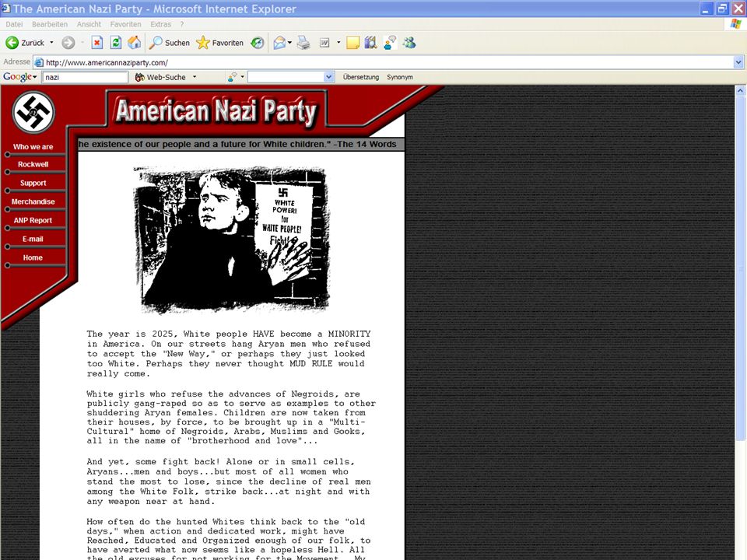Stop page loading with the red X icon
The width and height of the screenshot is (747, 560).
(x=96, y=43)
